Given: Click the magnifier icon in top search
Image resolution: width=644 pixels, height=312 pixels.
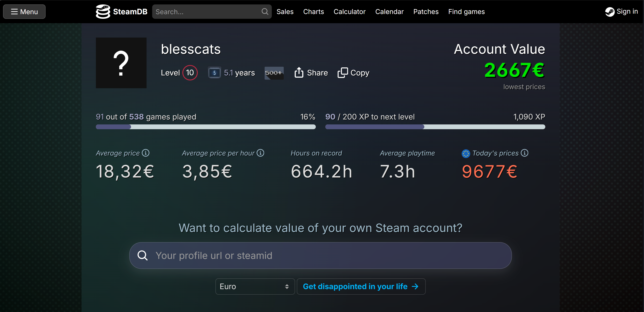Looking at the screenshot, I should (x=265, y=11).
